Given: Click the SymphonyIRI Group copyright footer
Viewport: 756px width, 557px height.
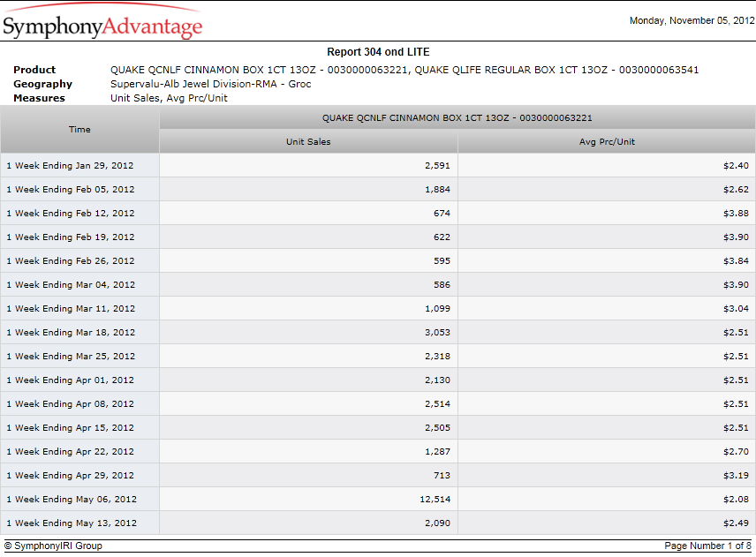Looking at the screenshot, I should point(53,546).
